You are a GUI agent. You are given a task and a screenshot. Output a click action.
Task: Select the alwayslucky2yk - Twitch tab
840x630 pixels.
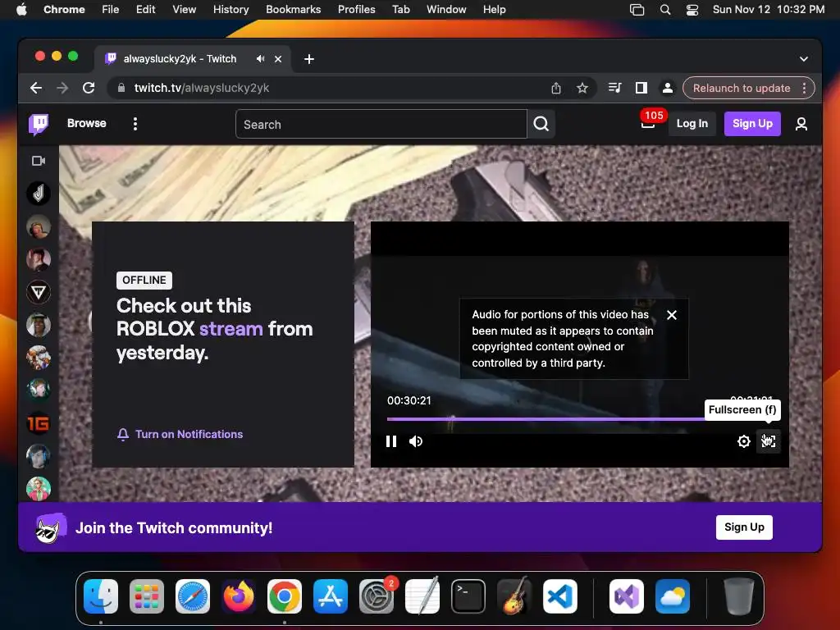coord(193,59)
